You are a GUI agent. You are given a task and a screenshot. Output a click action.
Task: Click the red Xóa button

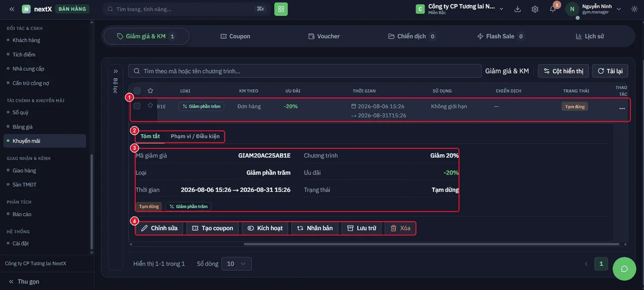point(400,228)
